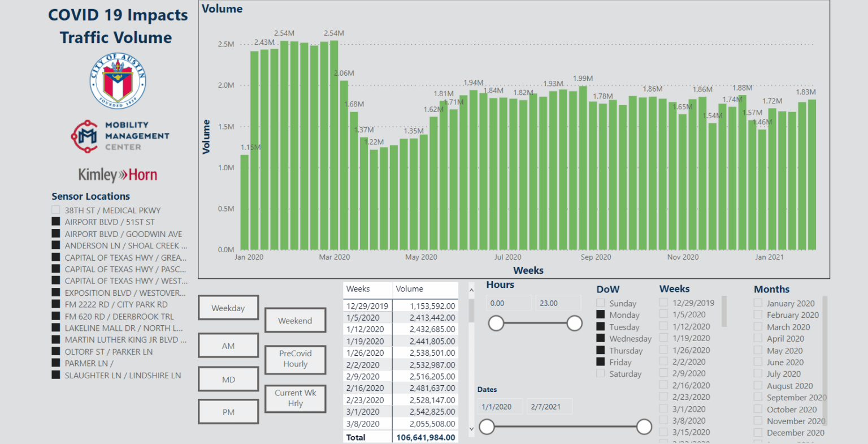Enable the 38TH ST / MEDICAL PKWY sensor
The height and width of the screenshot is (444, 868).
[x=55, y=209]
